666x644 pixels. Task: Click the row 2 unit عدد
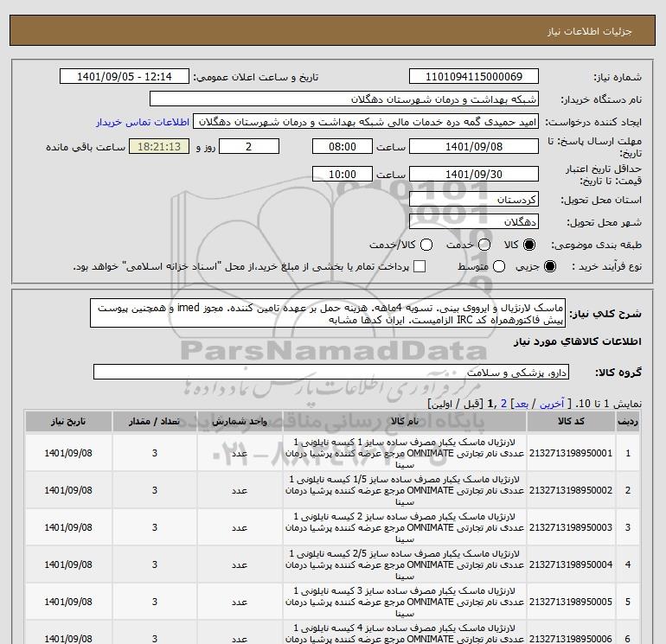pyautogui.click(x=240, y=490)
